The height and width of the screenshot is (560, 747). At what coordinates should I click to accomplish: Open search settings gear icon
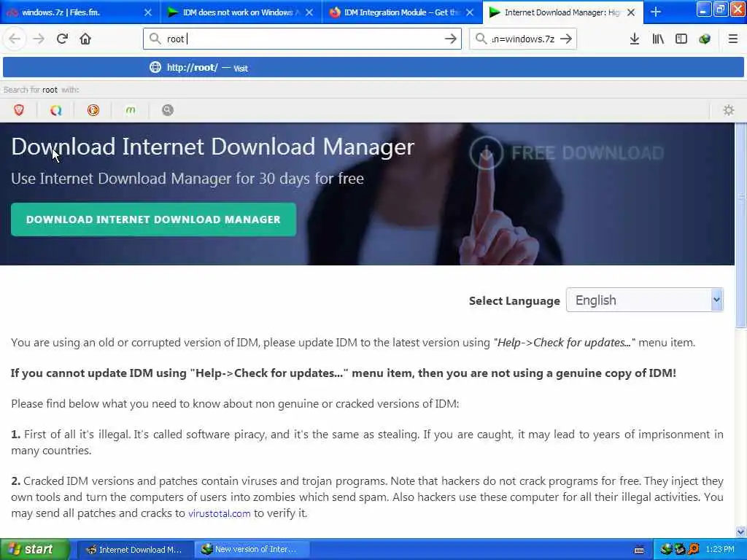coord(729,110)
